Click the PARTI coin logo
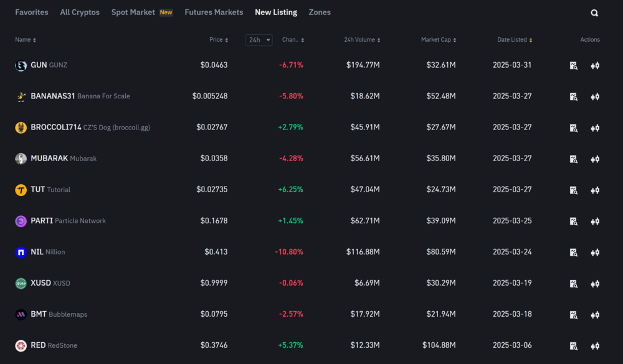623x364 pixels. 21,221
